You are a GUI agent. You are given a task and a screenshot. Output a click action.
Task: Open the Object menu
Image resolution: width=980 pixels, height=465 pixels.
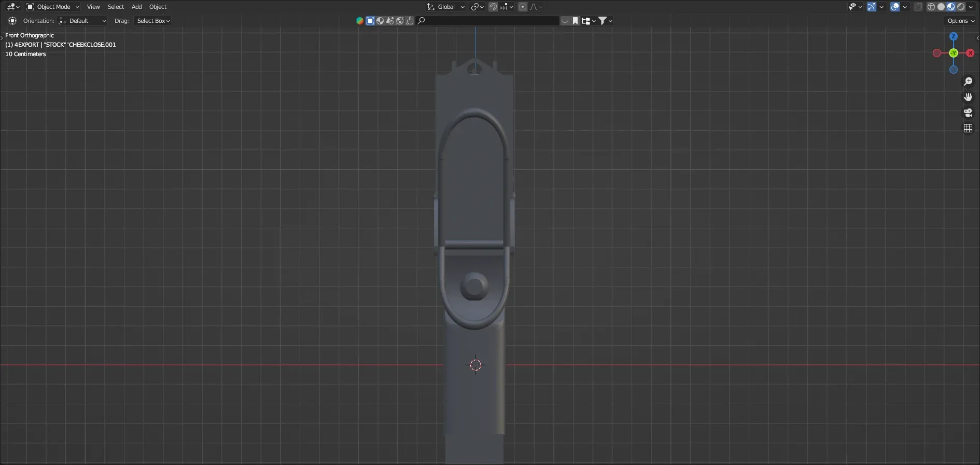coord(158,7)
